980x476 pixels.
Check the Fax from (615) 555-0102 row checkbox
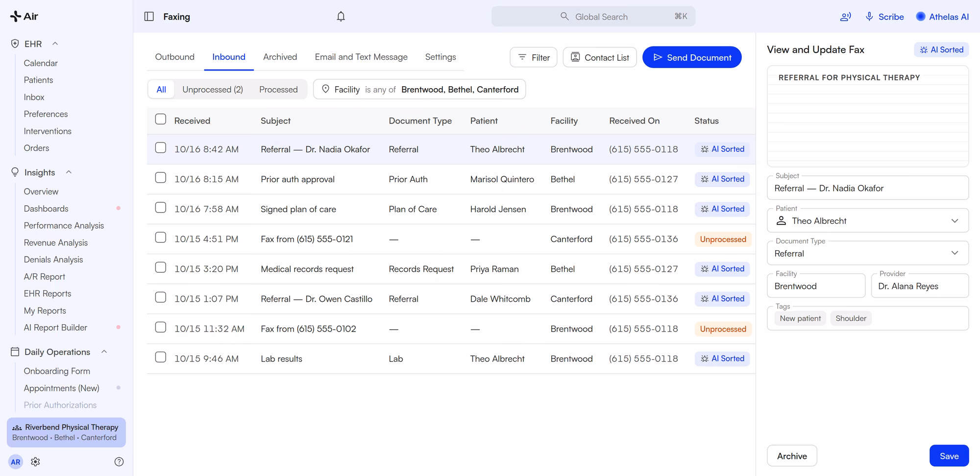161,327
